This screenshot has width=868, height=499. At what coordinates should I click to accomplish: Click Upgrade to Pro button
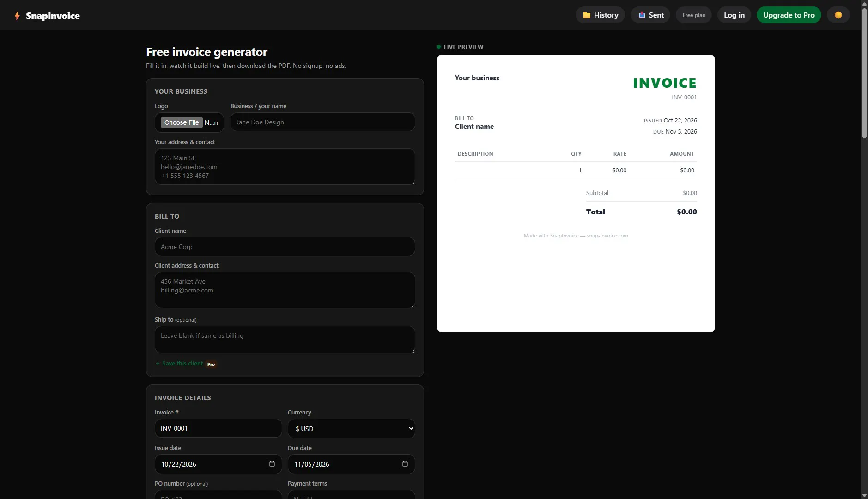(x=789, y=15)
